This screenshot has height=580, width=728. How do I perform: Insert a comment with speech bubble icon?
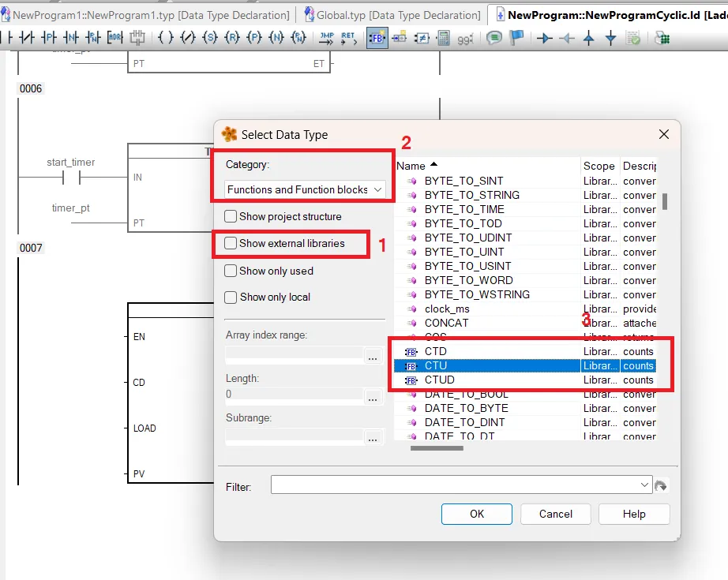point(494,38)
